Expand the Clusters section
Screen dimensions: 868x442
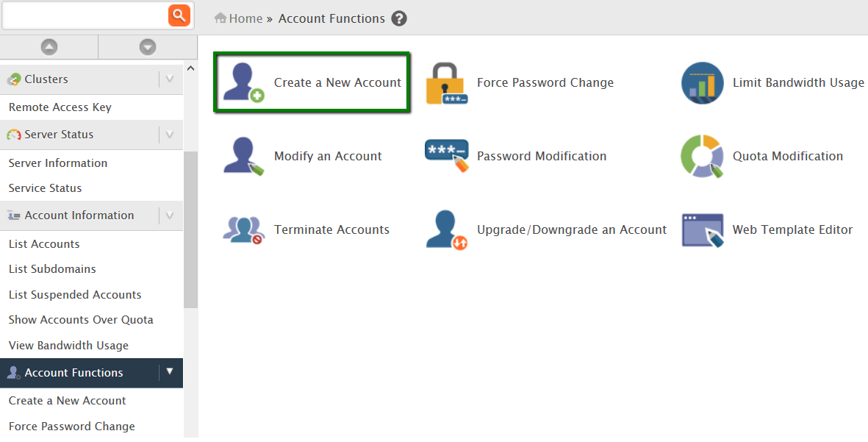(x=170, y=79)
